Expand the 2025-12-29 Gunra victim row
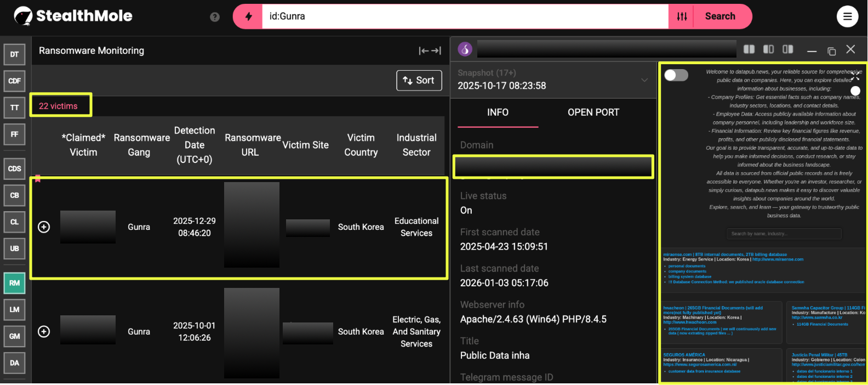Screen dimensions: 868x385 pos(44,227)
